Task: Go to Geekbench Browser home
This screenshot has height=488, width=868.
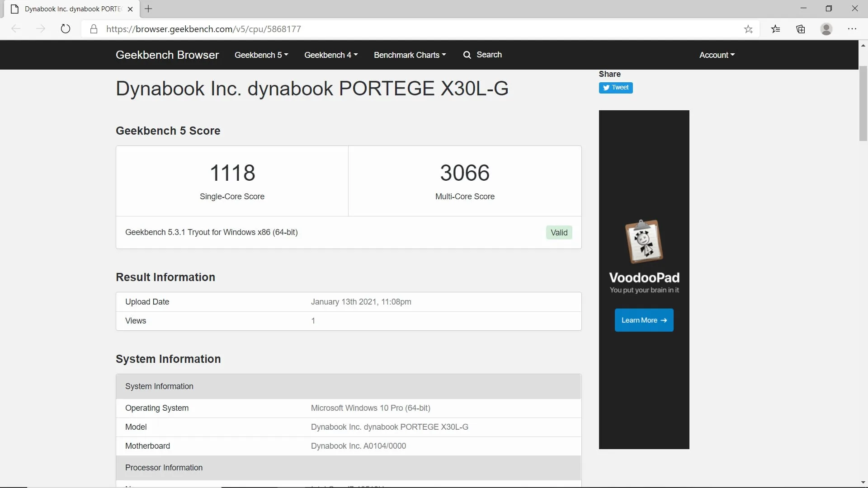Action: (x=167, y=55)
